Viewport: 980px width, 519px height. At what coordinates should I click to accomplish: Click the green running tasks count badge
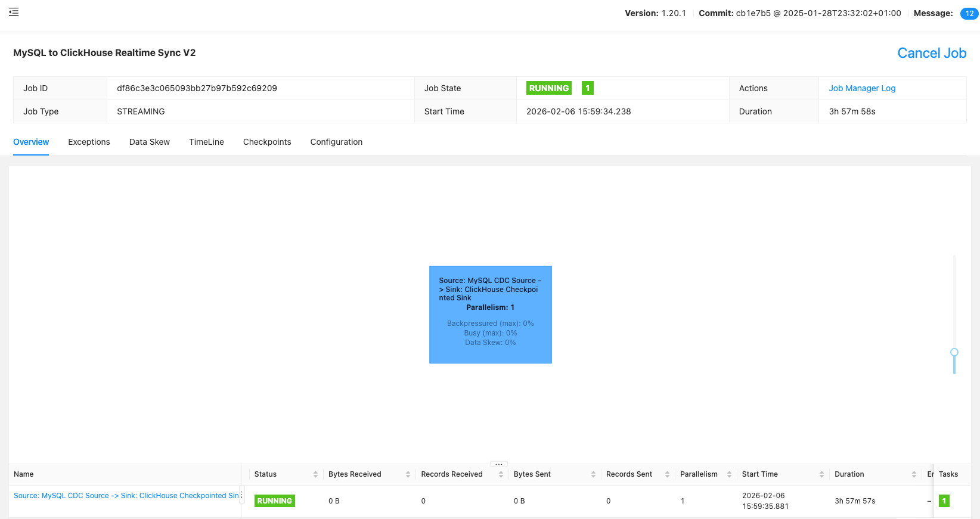(587, 88)
